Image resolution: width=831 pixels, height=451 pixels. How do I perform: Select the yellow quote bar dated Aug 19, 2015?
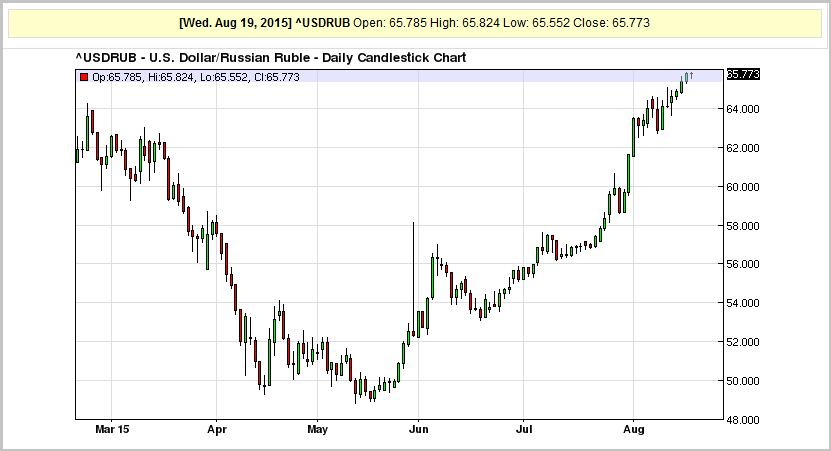(x=414, y=23)
